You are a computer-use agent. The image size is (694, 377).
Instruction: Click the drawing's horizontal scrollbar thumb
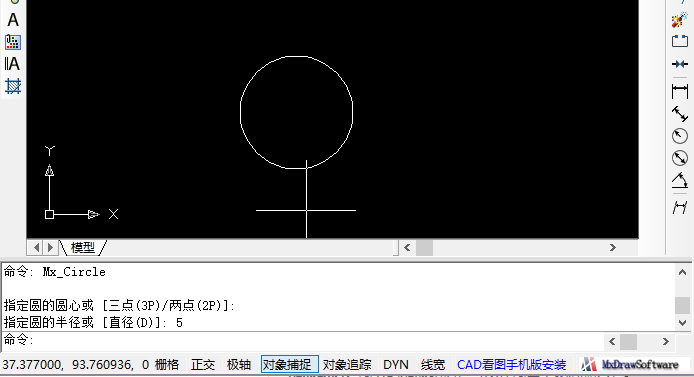pos(424,247)
